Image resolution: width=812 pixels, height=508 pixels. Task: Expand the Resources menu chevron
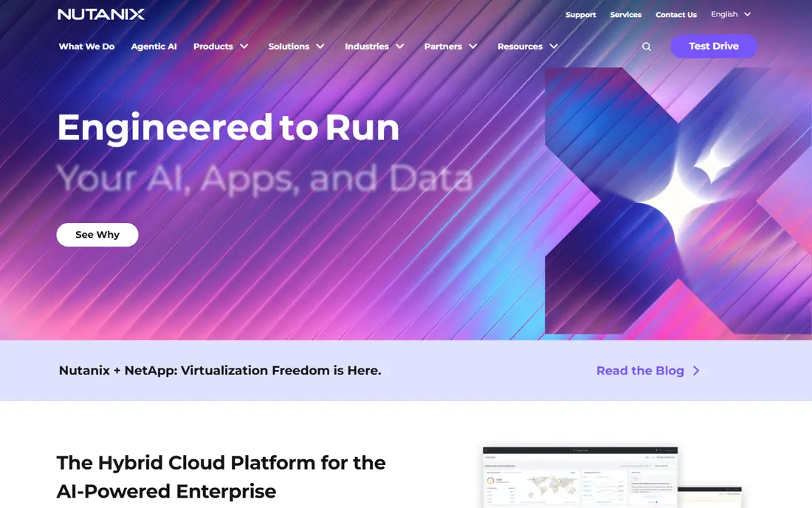click(554, 47)
